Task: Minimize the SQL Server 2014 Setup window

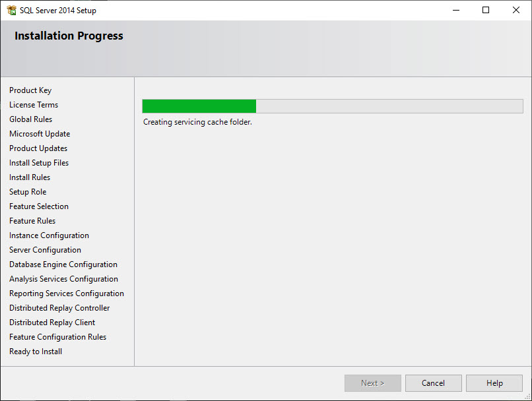Action: tap(456, 10)
